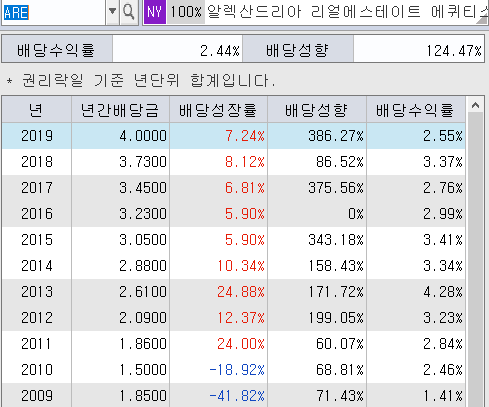Click the 2.55% yield cell
The width and height of the screenshot is (489, 407).
[x=416, y=136]
